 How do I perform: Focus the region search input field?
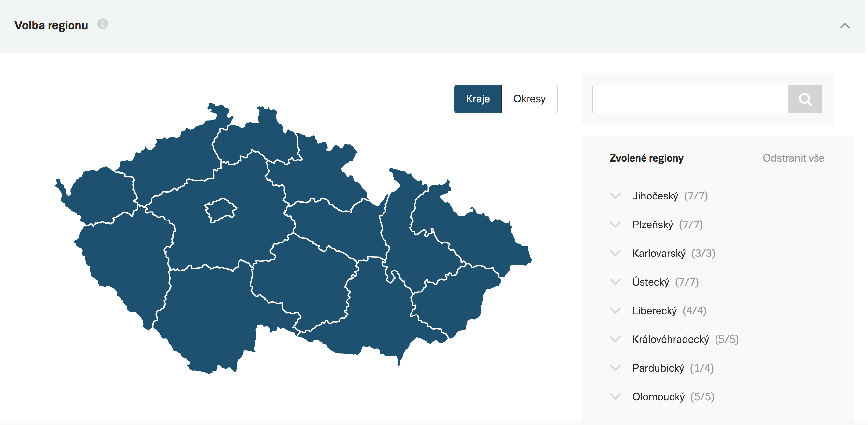coord(690,99)
